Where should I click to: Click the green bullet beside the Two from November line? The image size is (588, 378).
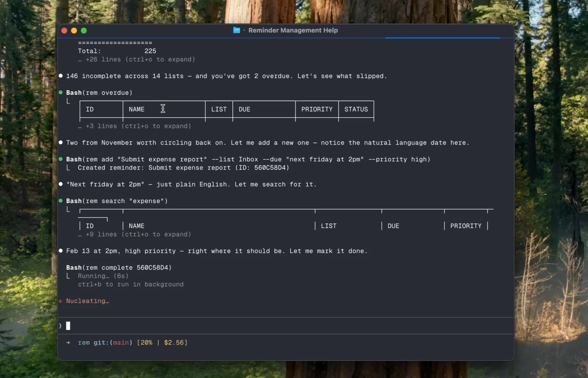coord(61,142)
